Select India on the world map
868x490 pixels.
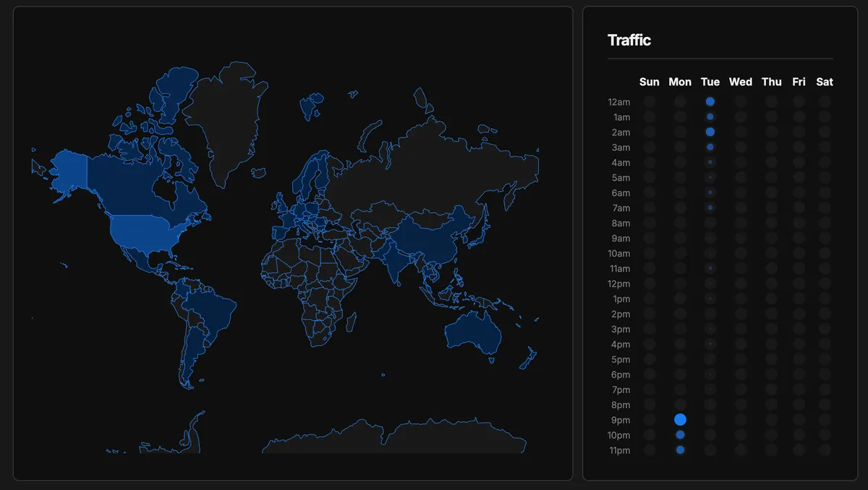tap(394, 261)
